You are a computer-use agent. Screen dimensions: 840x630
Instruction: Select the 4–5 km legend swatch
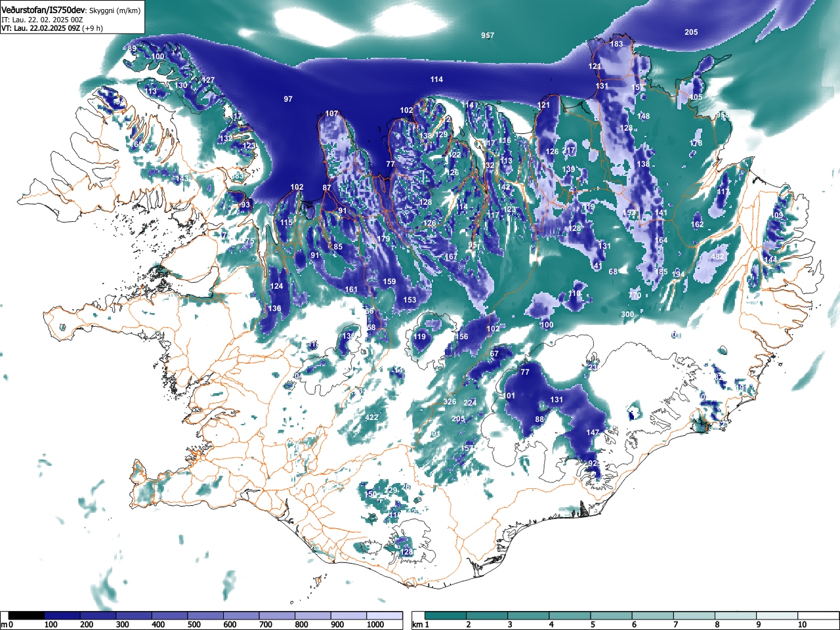570,616
